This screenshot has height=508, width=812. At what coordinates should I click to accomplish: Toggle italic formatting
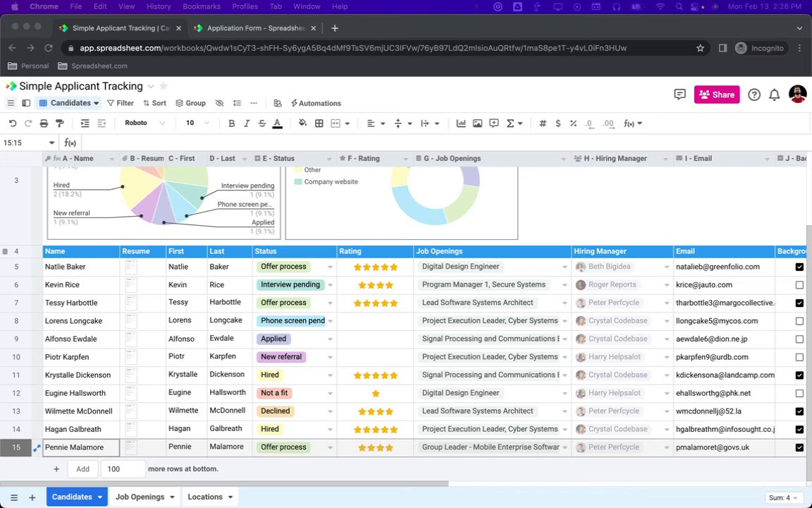click(247, 123)
